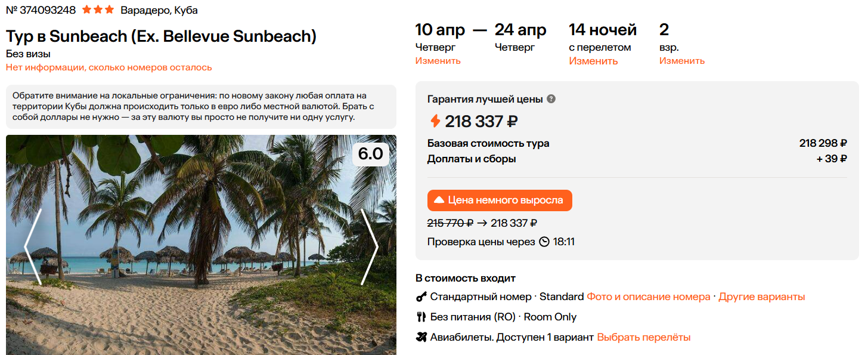Open room photo and description link
868x355 pixels.
click(649, 297)
